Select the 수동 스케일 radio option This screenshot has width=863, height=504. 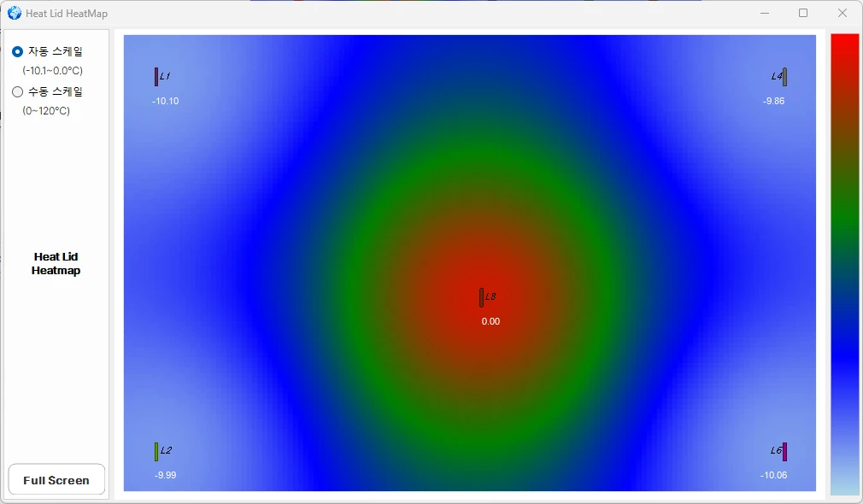47,91
